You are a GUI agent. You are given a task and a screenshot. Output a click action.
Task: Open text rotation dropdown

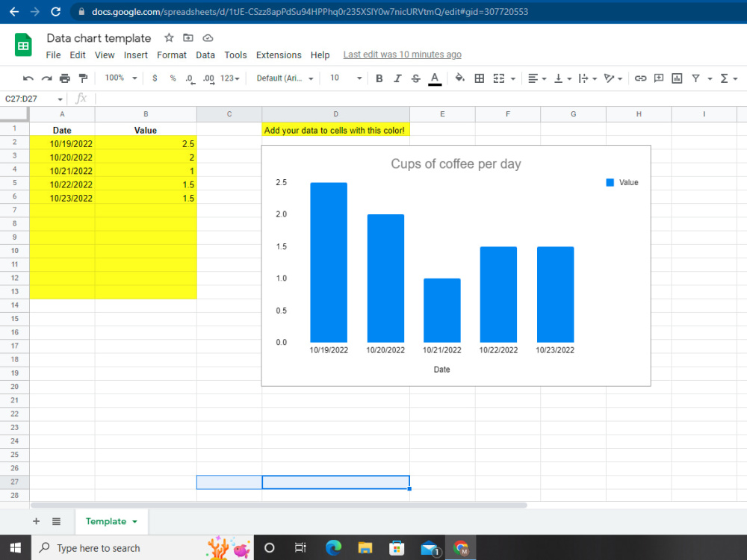613,78
